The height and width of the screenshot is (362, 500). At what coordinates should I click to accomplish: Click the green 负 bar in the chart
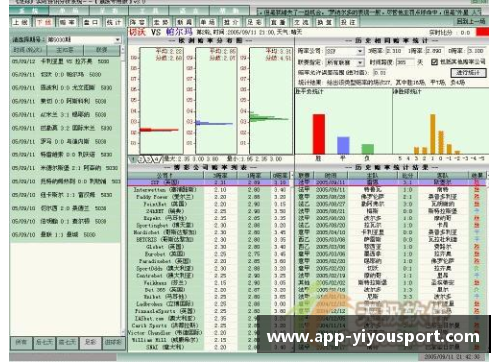coord(368,149)
